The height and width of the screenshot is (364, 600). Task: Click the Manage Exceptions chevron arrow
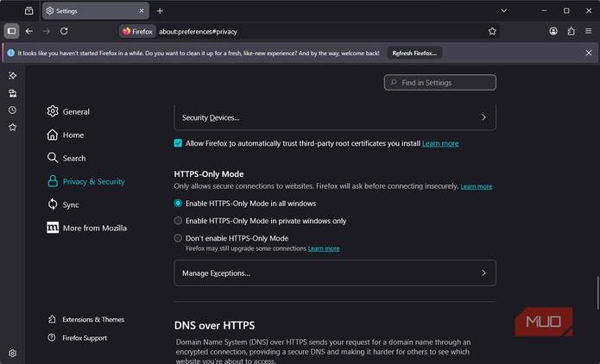[483, 273]
